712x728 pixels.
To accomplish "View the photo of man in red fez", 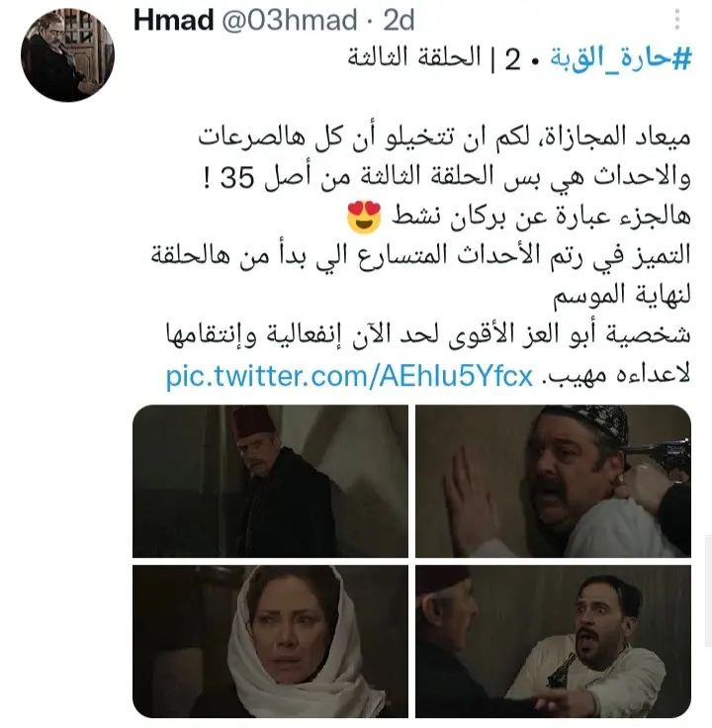I will pos(271,481).
